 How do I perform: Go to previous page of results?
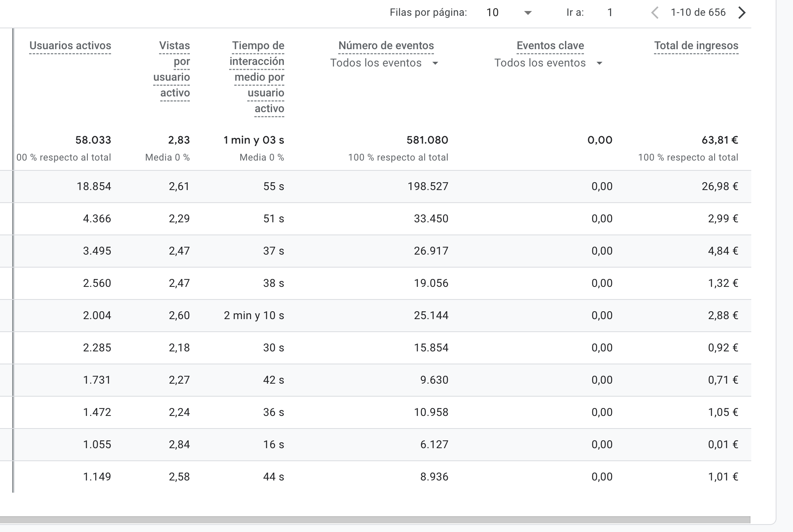(655, 13)
